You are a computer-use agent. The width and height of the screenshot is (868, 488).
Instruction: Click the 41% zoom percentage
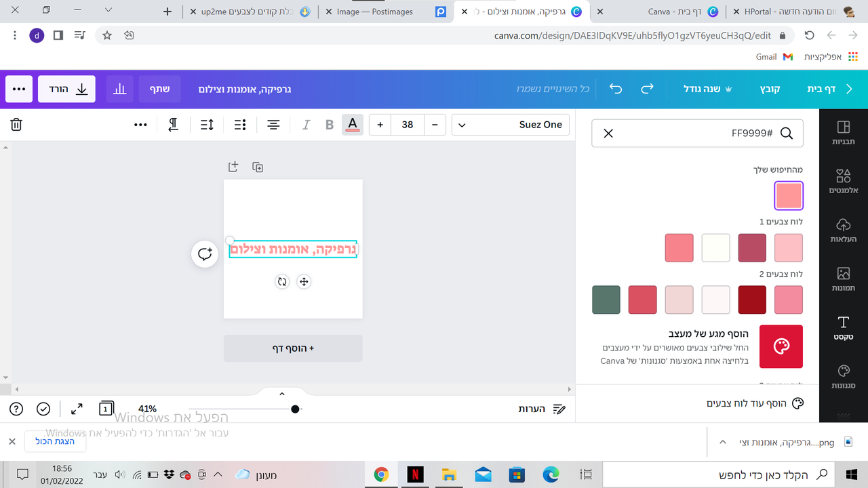pos(147,409)
